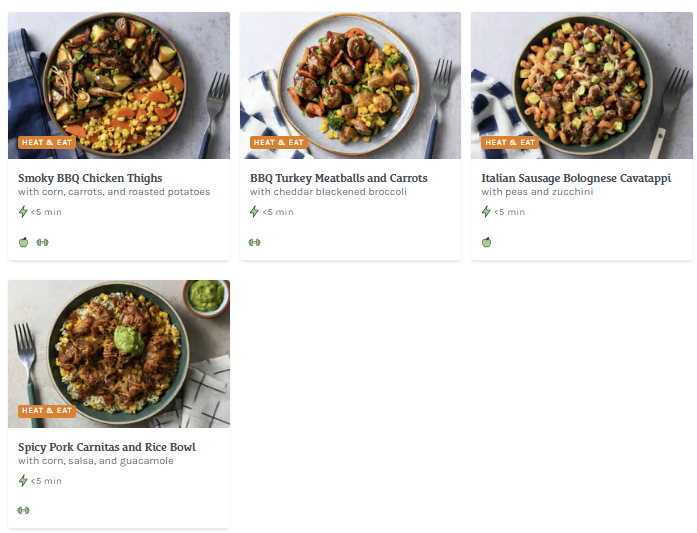Open the BBQ Turkey Meatballs and Carrots title
Viewport: 697px width, 533px height.
pyautogui.click(x=338, y=178)
